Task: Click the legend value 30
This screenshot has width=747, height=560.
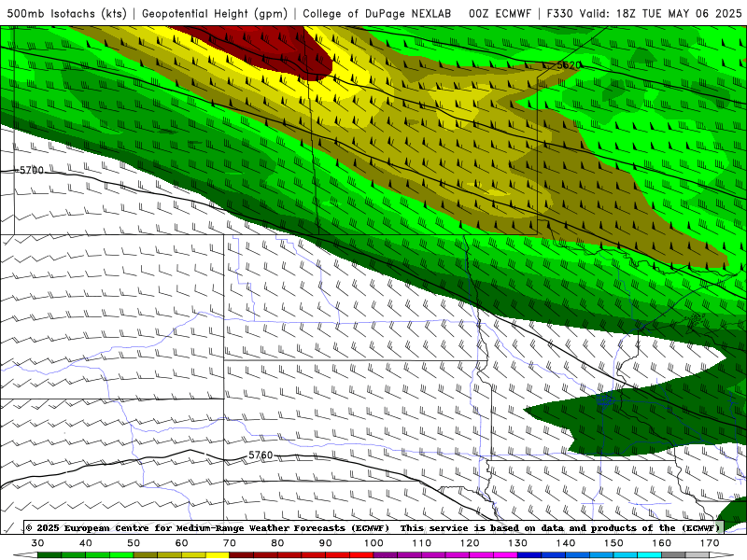Action: pyautogui.click(x=37, y=543)
